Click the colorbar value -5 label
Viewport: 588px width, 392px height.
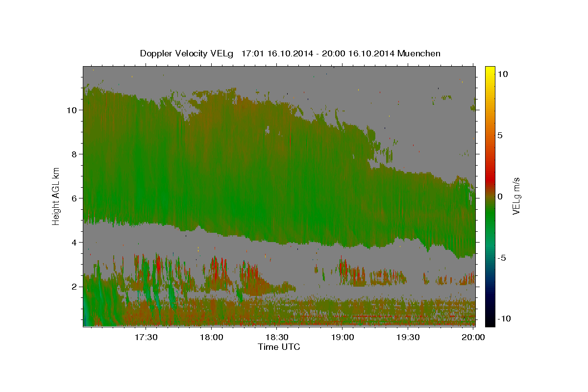[x=502, y=258]
